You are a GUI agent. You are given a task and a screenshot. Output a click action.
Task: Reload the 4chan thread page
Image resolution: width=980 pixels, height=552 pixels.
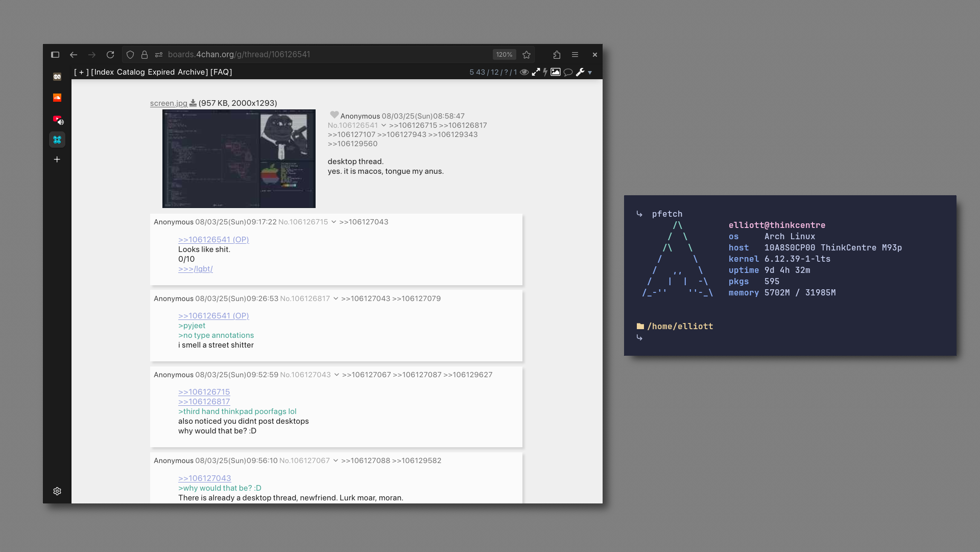click(110, 55)
